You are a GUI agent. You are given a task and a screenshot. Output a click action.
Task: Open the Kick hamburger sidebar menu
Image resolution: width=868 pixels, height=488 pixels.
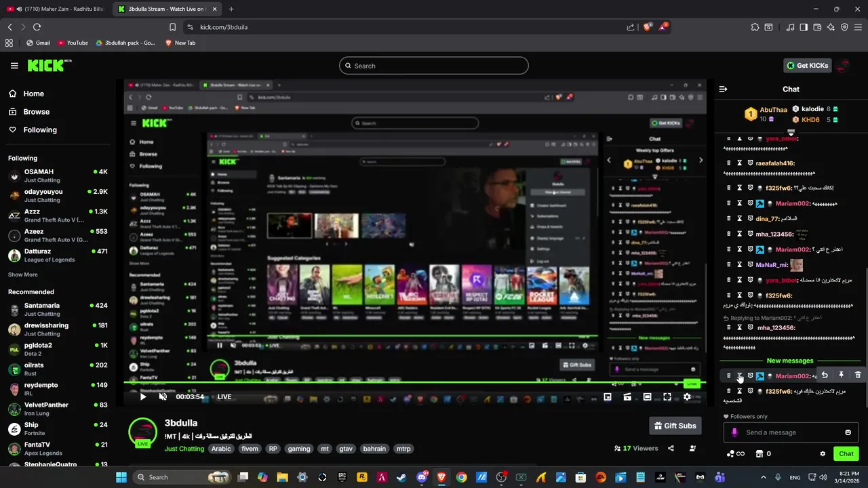coord(14,66)
